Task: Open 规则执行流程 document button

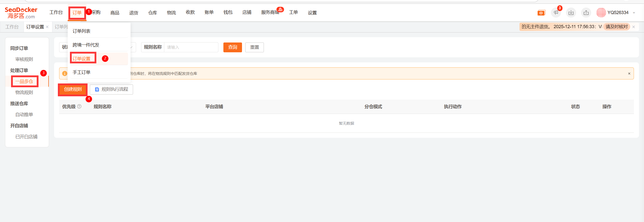Action: coord(111,89)
